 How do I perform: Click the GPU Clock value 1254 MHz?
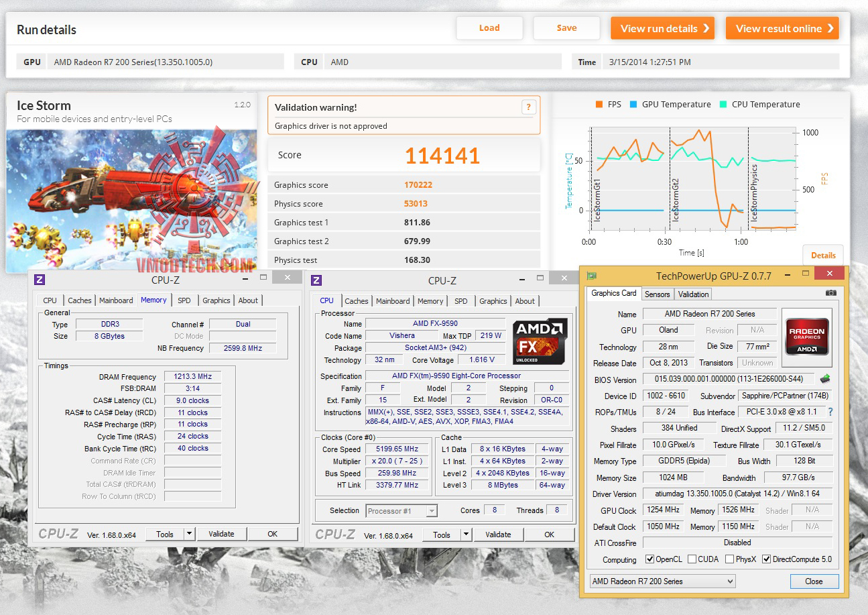point(664,510)
